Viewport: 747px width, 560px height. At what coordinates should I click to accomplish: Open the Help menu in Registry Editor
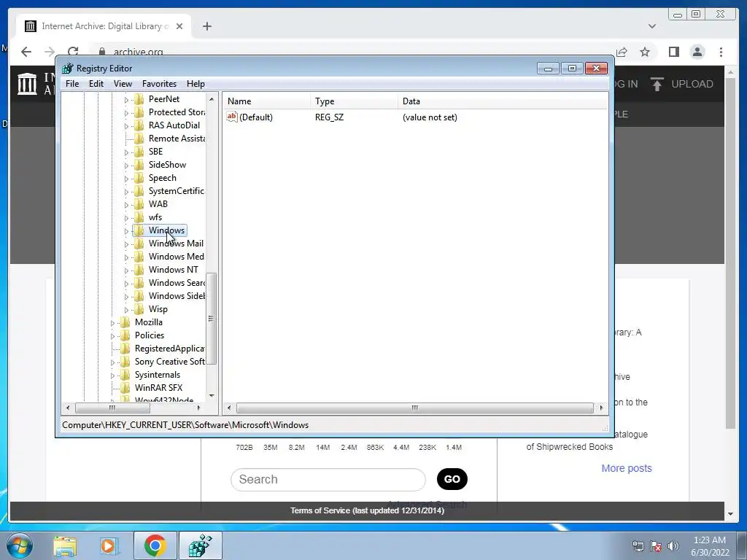pyautogui.click(x=196, y=84)
